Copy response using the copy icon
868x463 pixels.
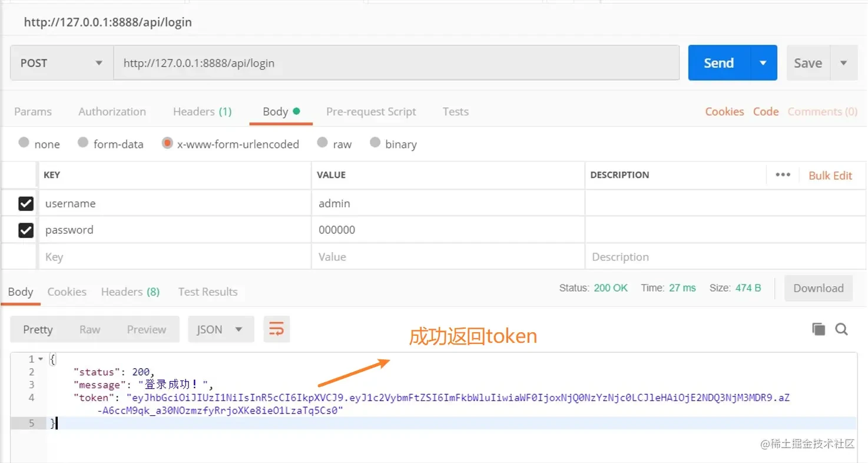pyautogui.click(x=819, y=329)
